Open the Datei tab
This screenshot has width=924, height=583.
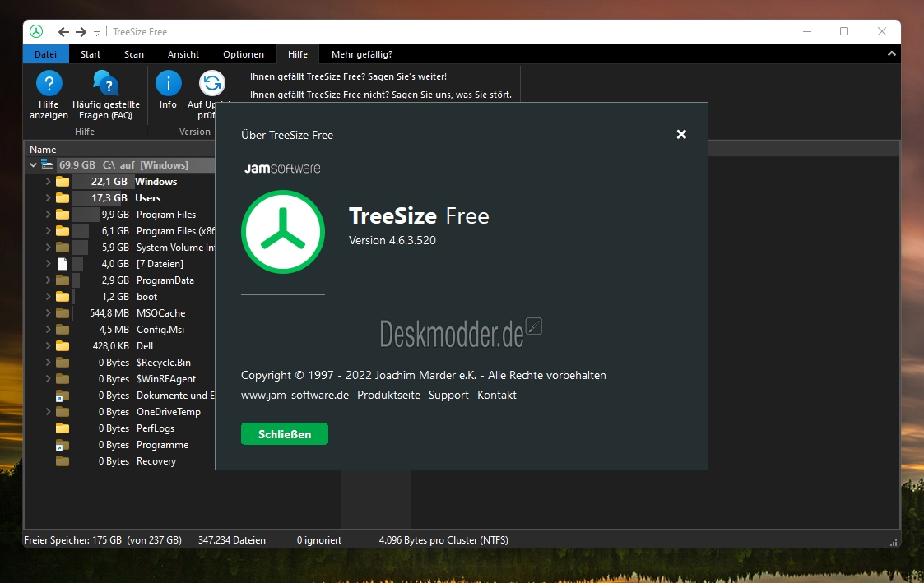point(46,54)
